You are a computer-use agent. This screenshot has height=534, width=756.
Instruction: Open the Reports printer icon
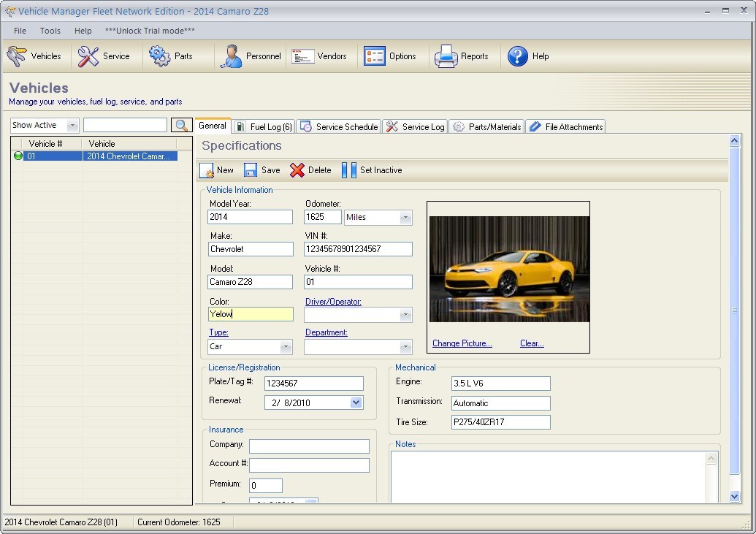(x=446, y=56)
